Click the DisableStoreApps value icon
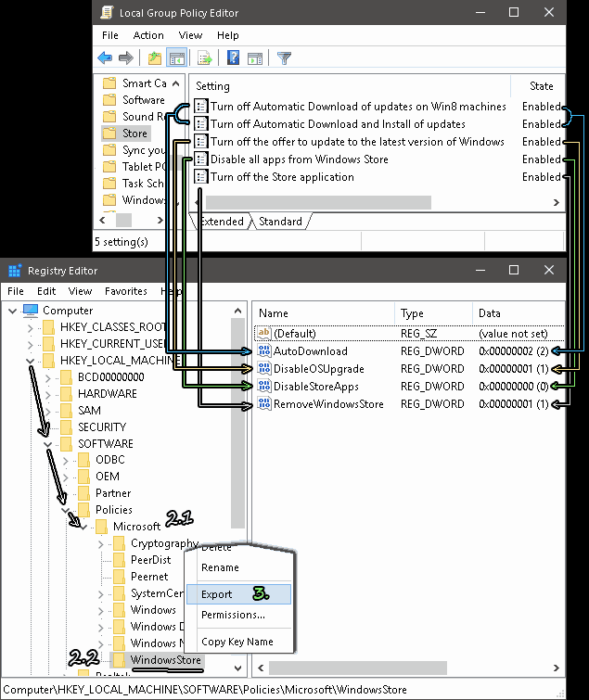This screenshot has height=700, width=589. tap(264, 387)
